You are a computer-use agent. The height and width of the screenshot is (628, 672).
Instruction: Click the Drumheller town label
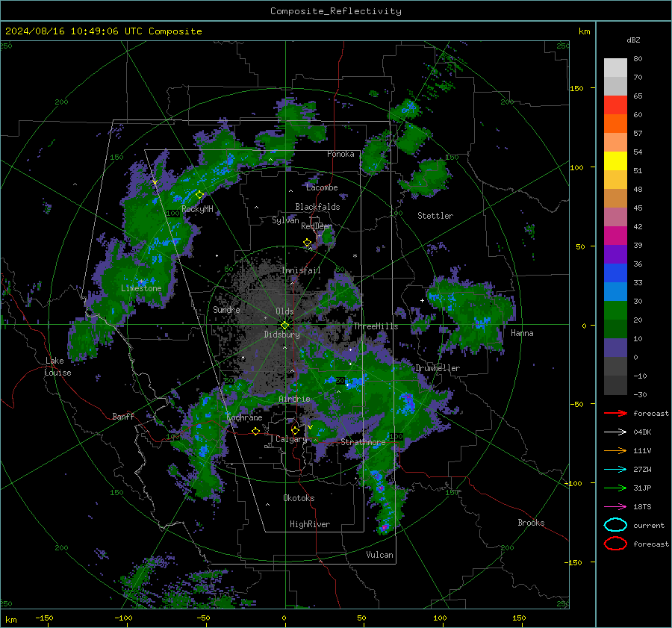click(x=438, y=368)
